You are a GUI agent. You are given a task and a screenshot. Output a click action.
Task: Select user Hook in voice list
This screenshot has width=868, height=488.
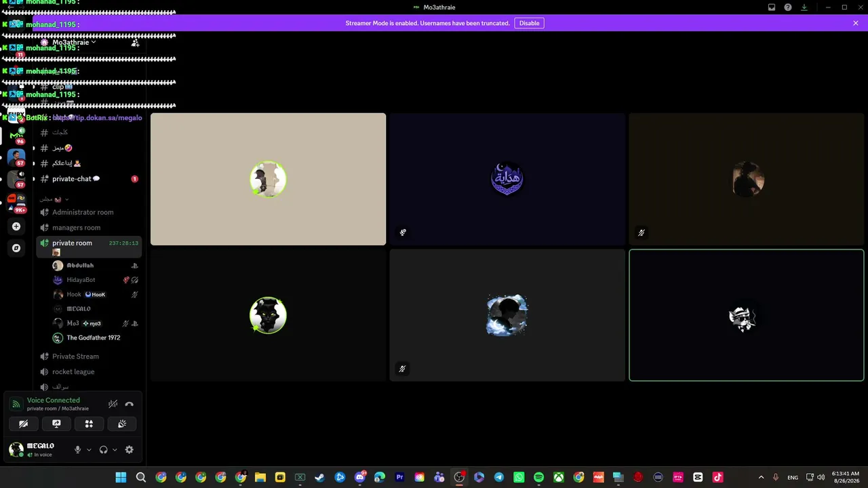94,294
